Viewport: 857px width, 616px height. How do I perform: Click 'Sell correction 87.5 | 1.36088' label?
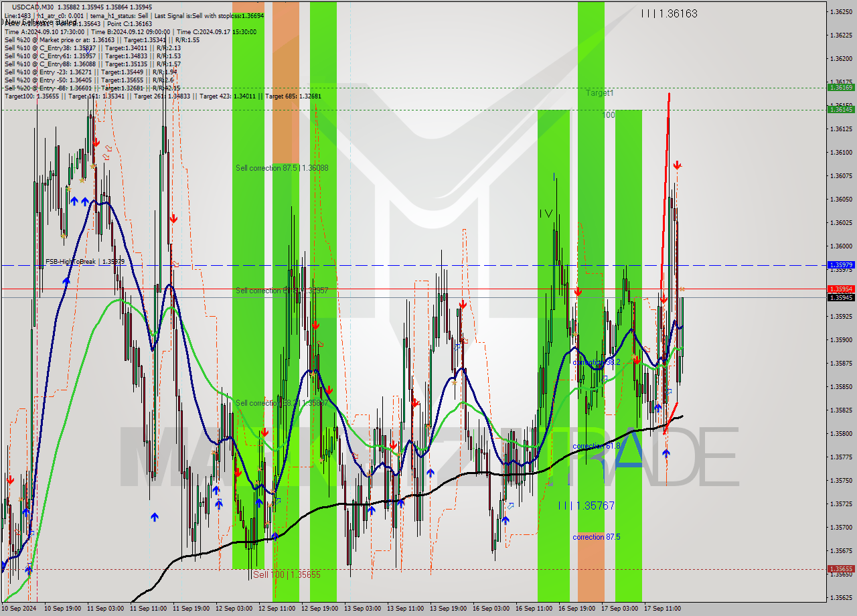pos(282,167)
